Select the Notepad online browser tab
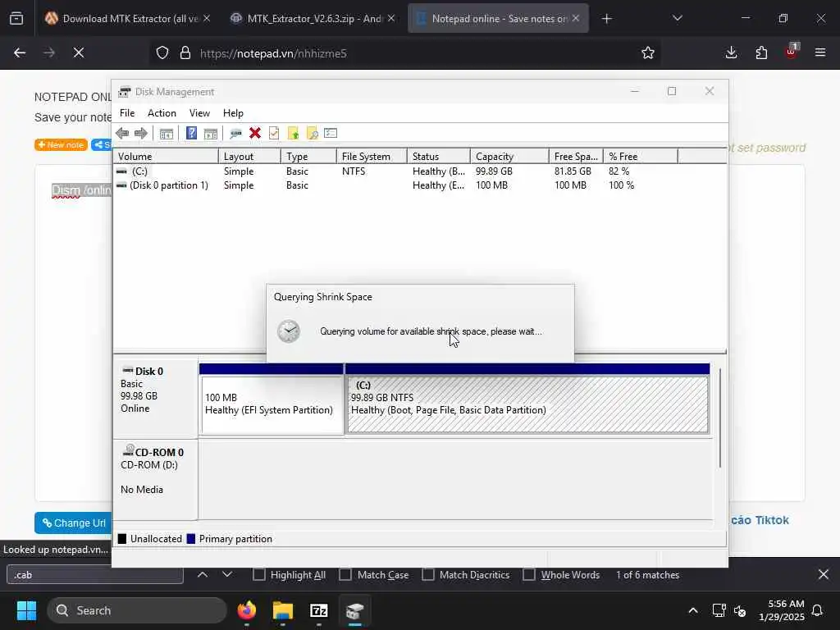The height and width of the screenshot is (630, 840). [x=498, y=18]
